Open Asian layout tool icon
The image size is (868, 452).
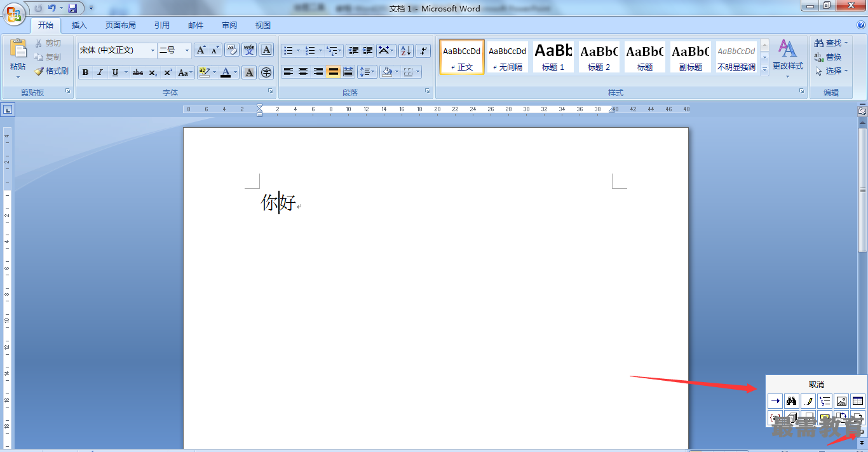[x=386, y=50]
